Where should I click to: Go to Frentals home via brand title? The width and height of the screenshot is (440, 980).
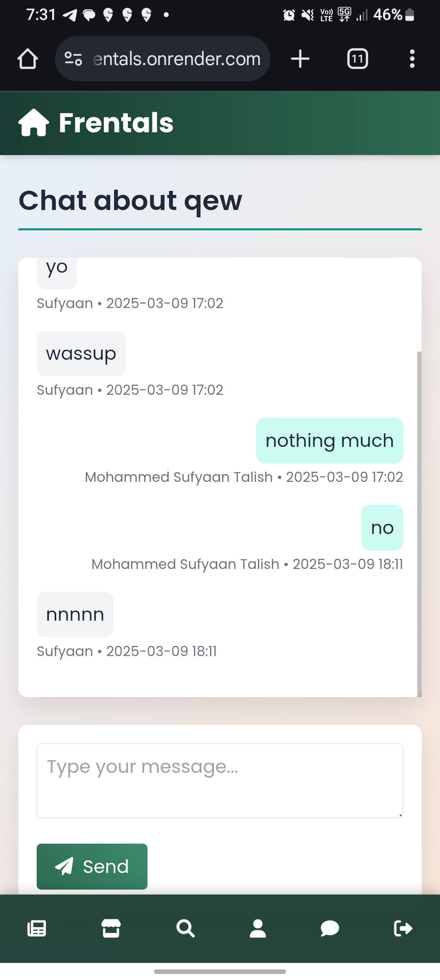click(x=116, y=123)
